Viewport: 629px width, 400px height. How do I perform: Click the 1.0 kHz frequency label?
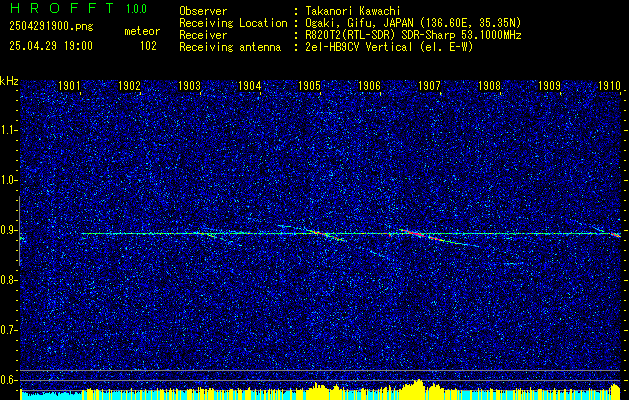9,181
